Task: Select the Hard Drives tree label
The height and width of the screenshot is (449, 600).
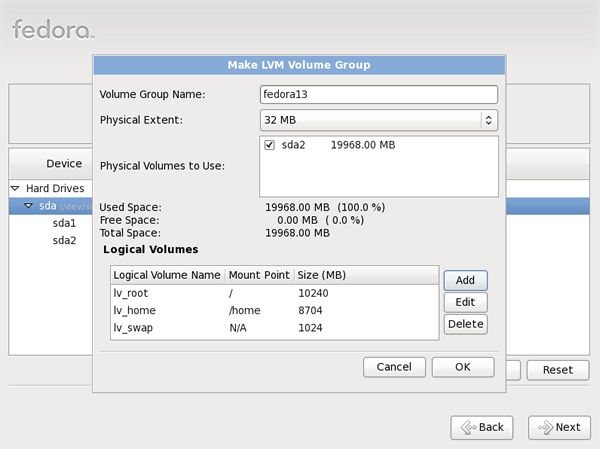Action: click(x=55, y=188)
